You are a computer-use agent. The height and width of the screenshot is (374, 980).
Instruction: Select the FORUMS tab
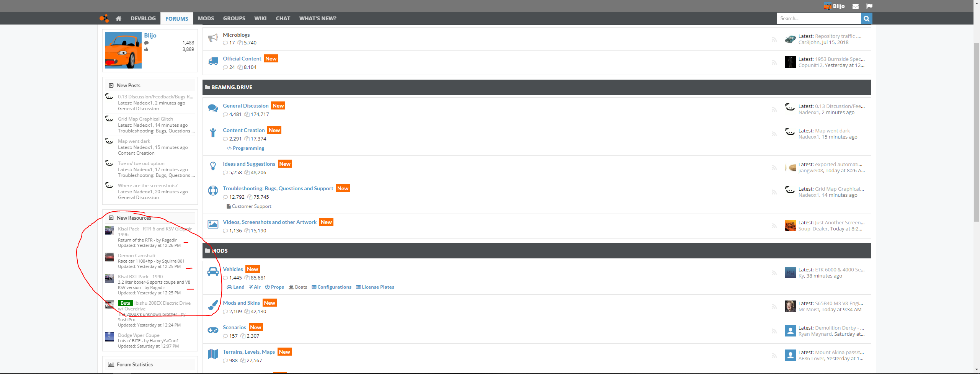[x=177, y=18]
